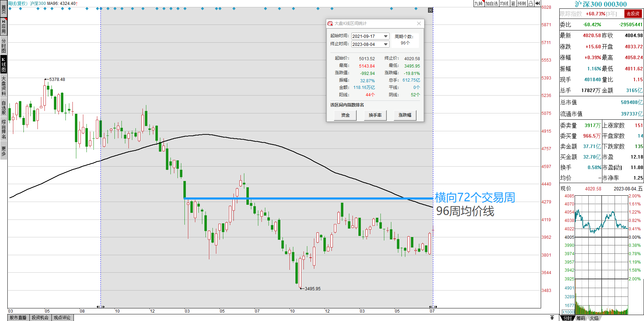
Task: Open the 起始时间 start date dropdown
Action: click(386, 36)
